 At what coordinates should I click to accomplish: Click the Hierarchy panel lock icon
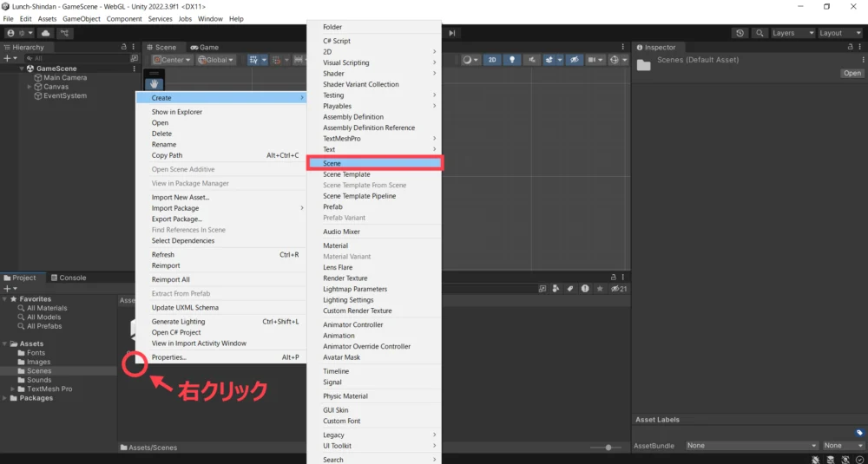pos(124,47)
